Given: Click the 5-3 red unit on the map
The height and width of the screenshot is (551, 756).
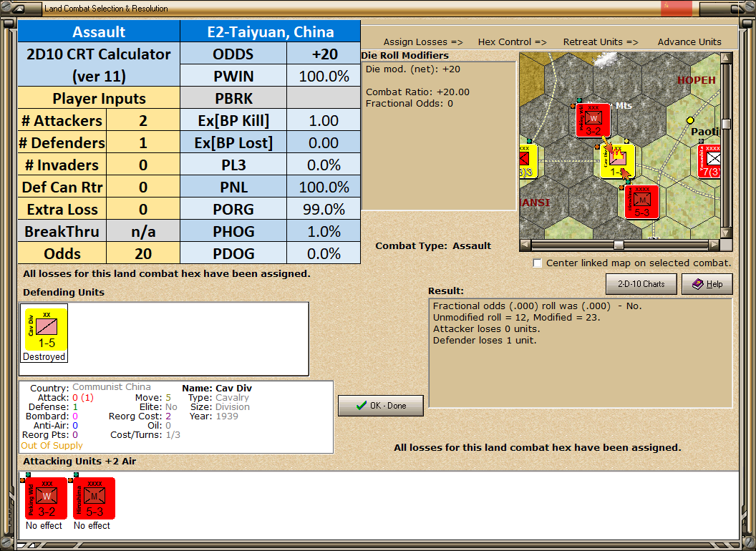Looking at the screenshot, I should [641, 203].
